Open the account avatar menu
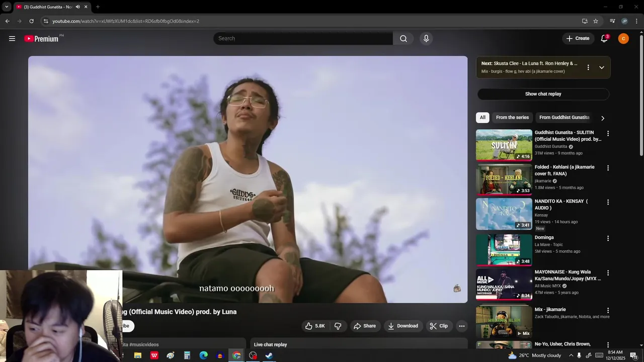The height and width of the screenshot is (362, 644). click(x=623, y=39)
